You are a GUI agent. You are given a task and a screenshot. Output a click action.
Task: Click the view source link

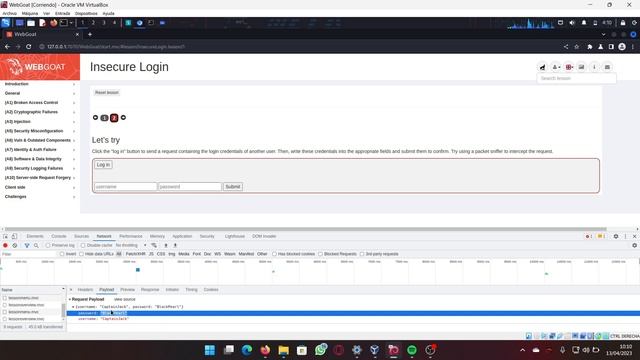click(x=124, y=299)
